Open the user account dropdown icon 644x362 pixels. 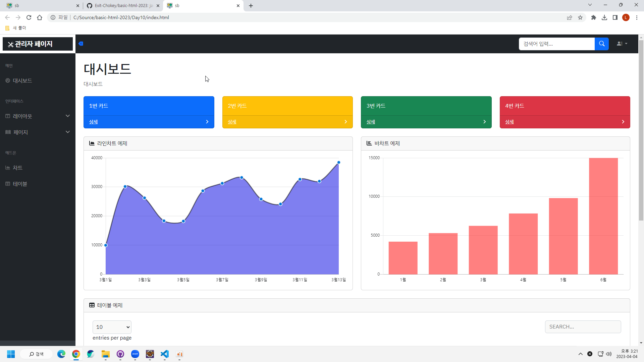click(x=622, y=44)
